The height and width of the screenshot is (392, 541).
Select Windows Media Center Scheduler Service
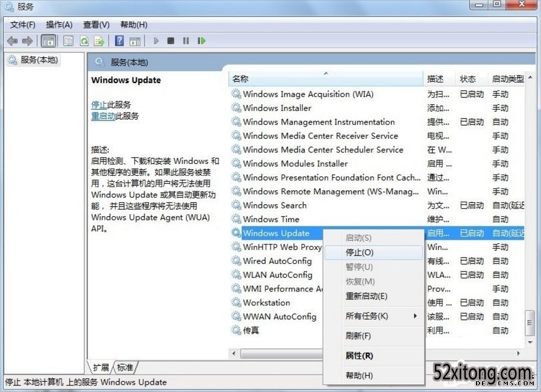coord(377,149)
